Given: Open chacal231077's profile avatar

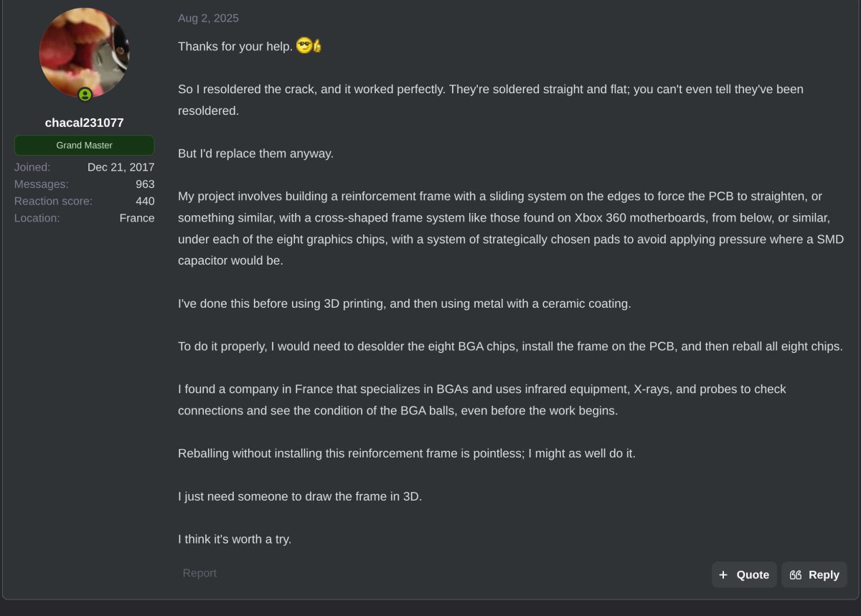Looking at the screenshot, I should tap(85, 53).
